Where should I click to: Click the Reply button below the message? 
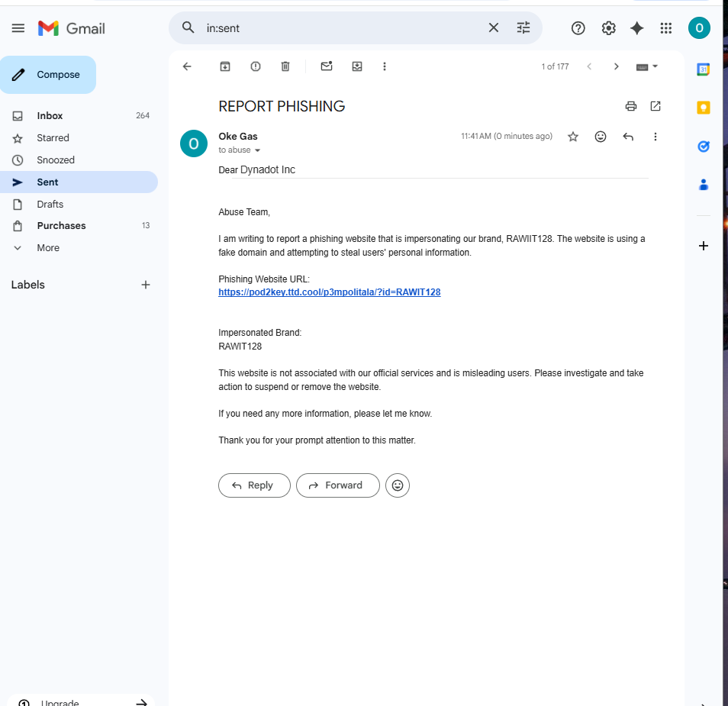(254, 485)
